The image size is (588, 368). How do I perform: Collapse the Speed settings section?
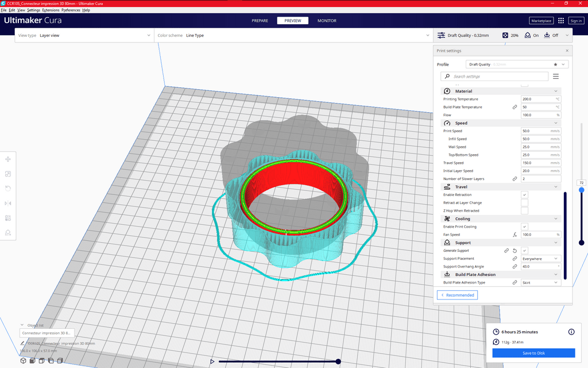(501, 123)
